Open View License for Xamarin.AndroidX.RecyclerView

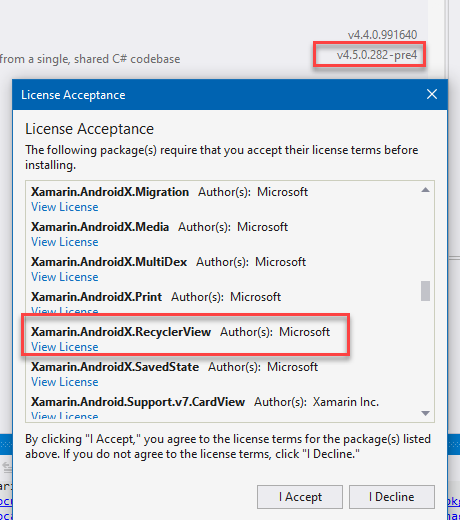[65, 347]
